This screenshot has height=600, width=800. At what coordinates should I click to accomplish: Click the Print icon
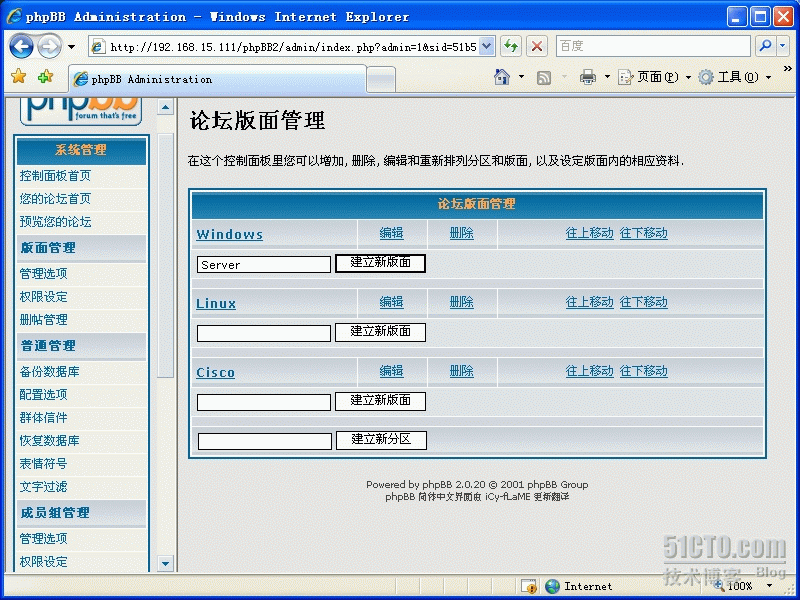point(588,77)
